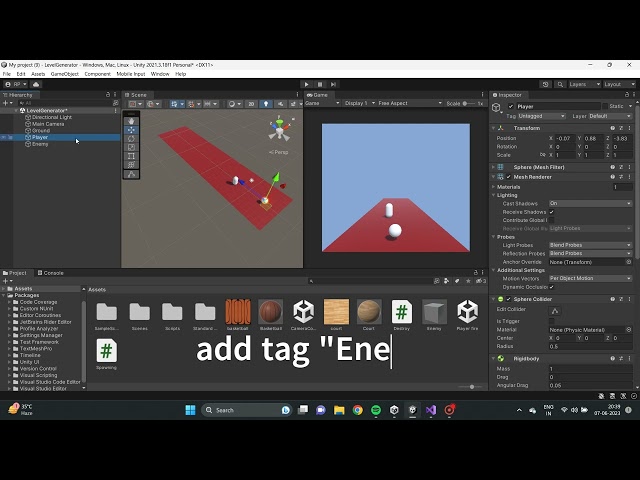This screenshot has height=480, width=640.
Task: Select Main Camera in the Hierarchy
Action: click(x=48, y=124)
